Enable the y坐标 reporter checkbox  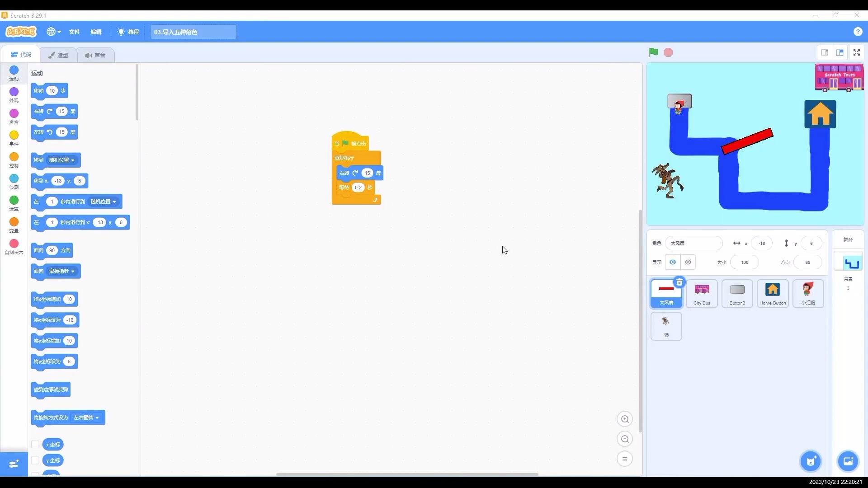click(x=35, y=460)
